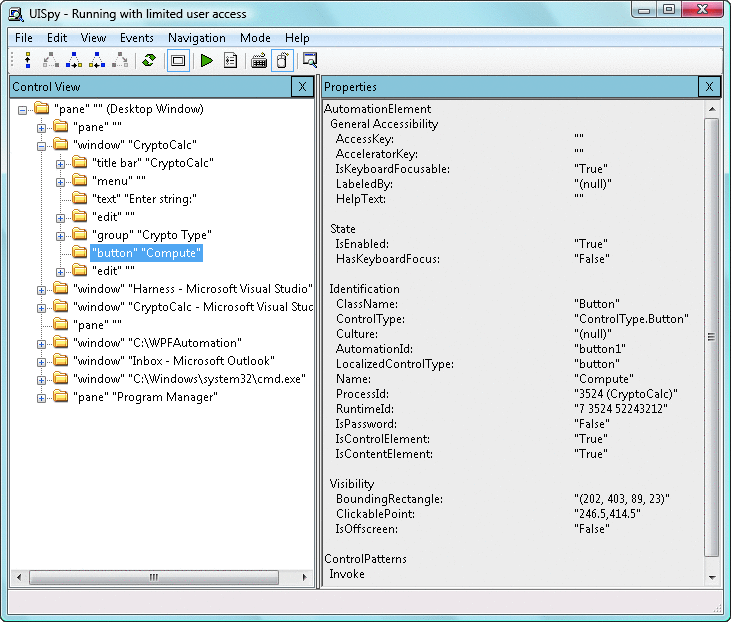Select the "text" "Enter string:" tree item
Viewport: 731px width, 622px height.
[x=144, y=199]
